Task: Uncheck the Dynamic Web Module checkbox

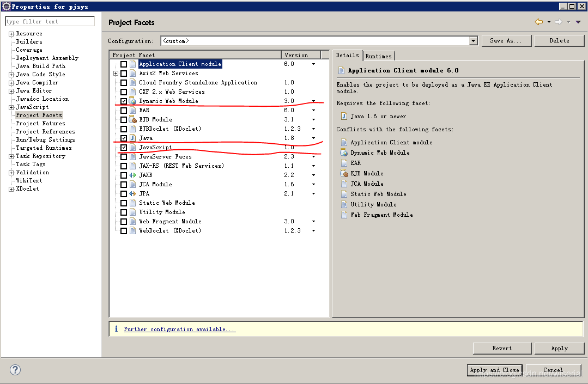Action: pyautogui.click(x=123, y=101)
